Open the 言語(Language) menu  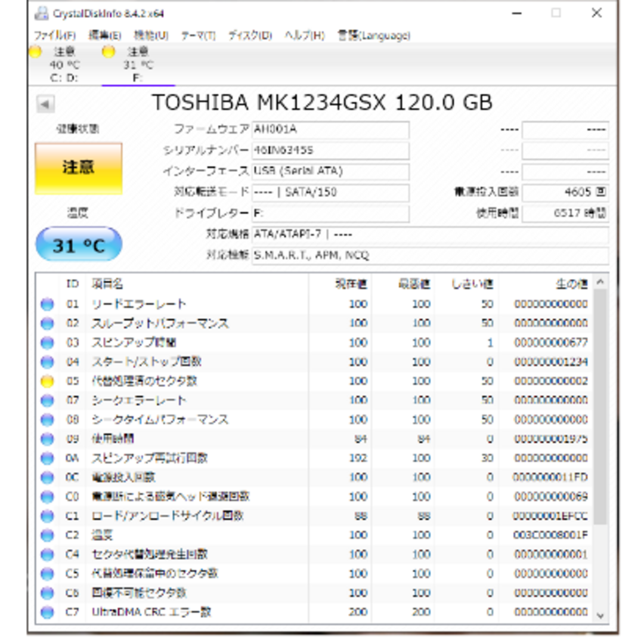coord(374,36)
